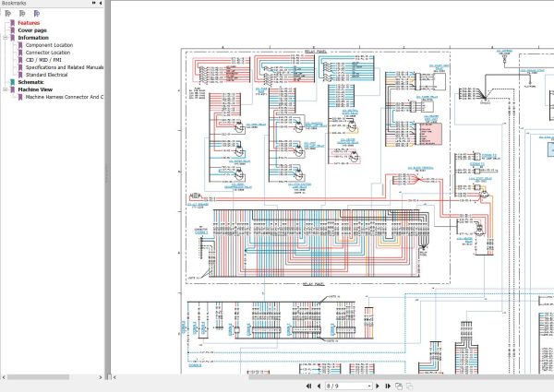Collapse the Machine View tree node

coord(6,89)
